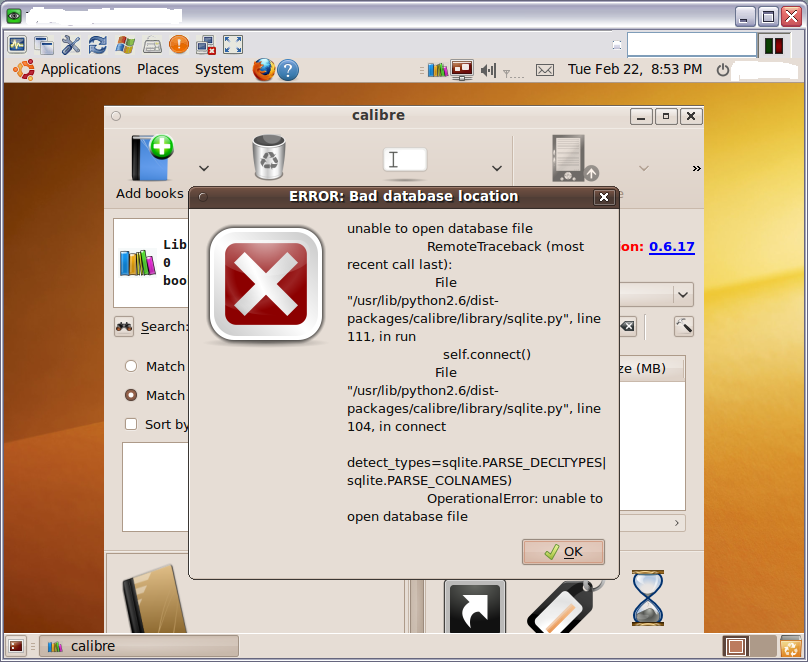This screenshot has height=662, width=808.
Task: Click the Edit metadata text-cursor icon
Action: pyautogui.click(x=405, y=160)
